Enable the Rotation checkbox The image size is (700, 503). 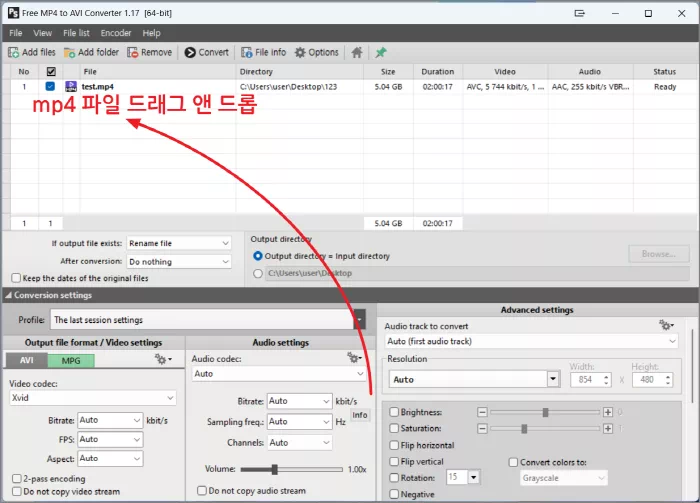[x=394, y=478]
